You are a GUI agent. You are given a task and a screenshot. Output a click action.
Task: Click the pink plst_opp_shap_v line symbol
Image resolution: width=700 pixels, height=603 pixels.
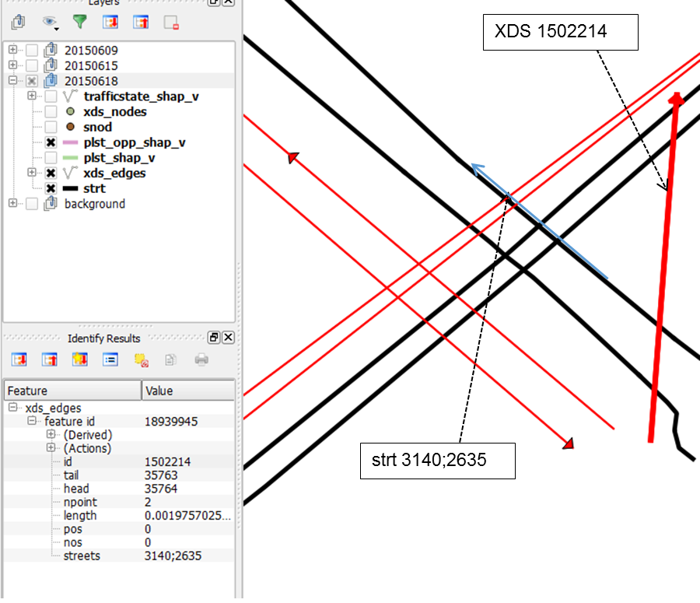70,142
